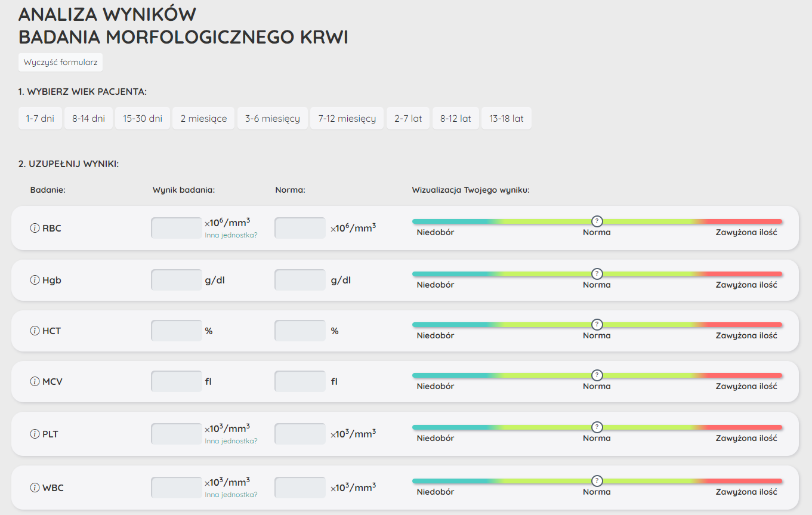The image size is (812, 515).
Task: Choose the 2 miesiące age option
Action: (x=203, y=118)
